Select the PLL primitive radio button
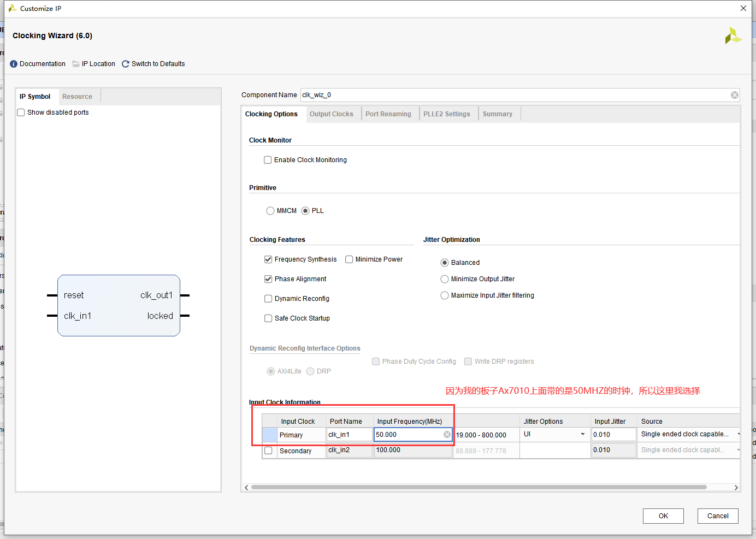Screen dimensions: 756x539 pyautogui.click(x=305, y=211)
